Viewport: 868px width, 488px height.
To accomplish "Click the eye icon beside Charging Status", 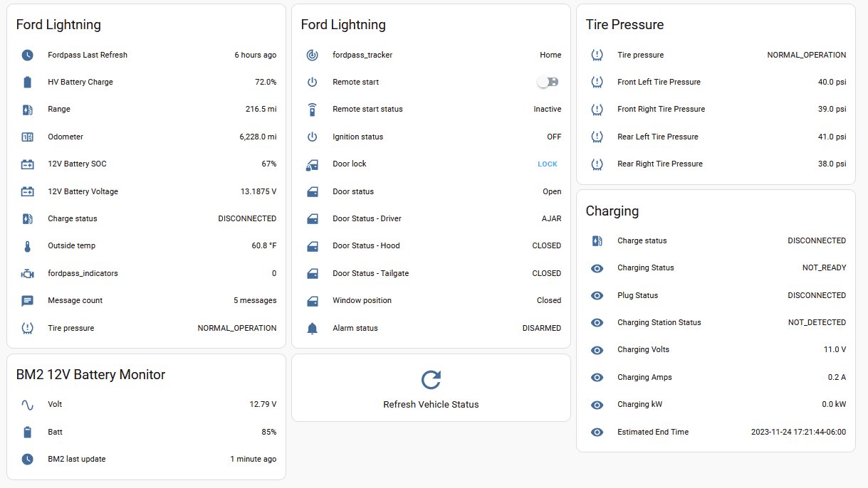I will pyautogui.click(x=597, y=268).
